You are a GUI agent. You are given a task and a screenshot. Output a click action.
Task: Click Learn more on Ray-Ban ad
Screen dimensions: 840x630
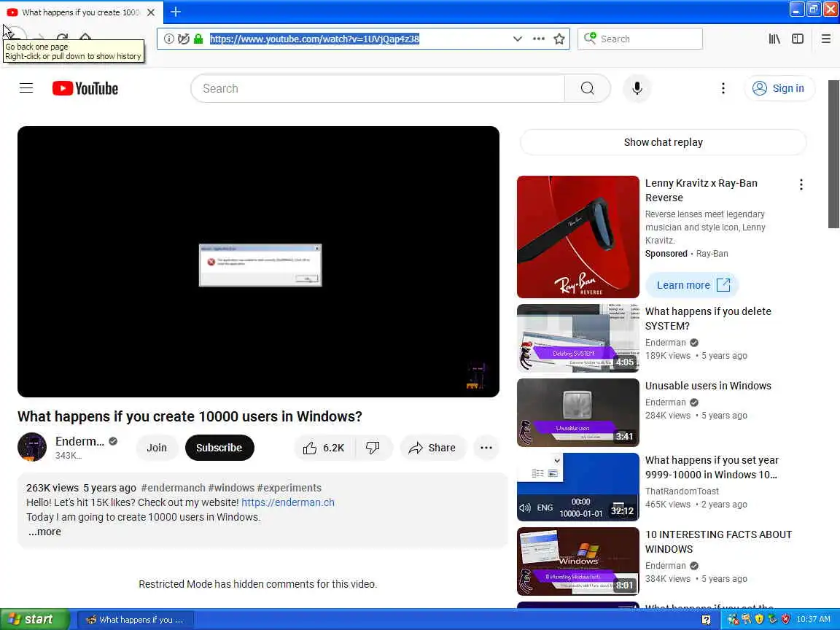pyautogui.click(x=692, y=285)
